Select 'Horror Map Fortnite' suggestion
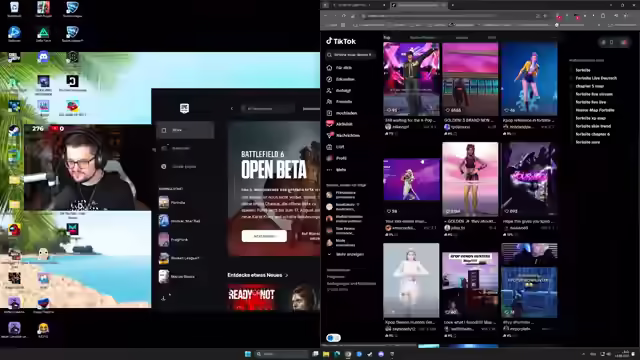Screen dimensions: 640x360 (x=595, y=110)
